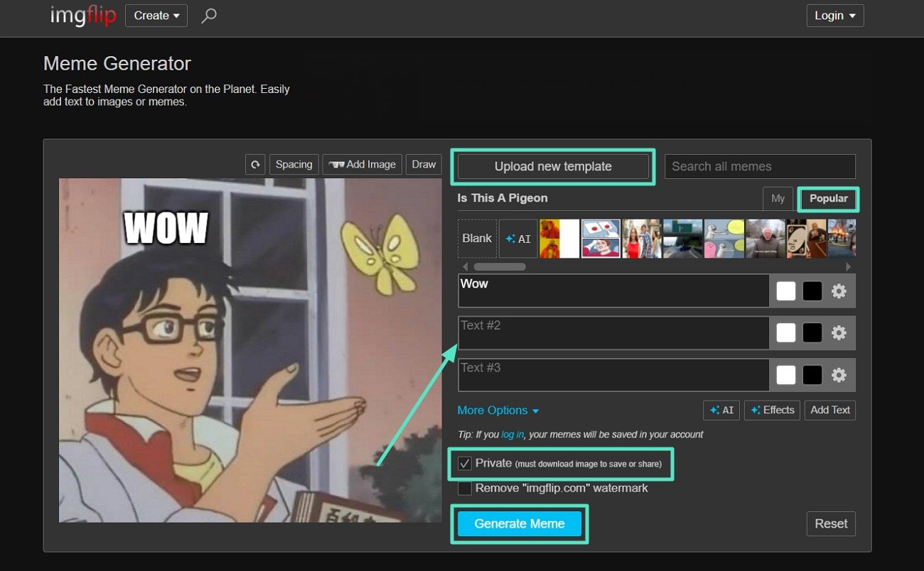Viewport: 924px width, 571px height.
Task: Click the template strip scrollbar thumb
Action: click(x=500, y=267)
